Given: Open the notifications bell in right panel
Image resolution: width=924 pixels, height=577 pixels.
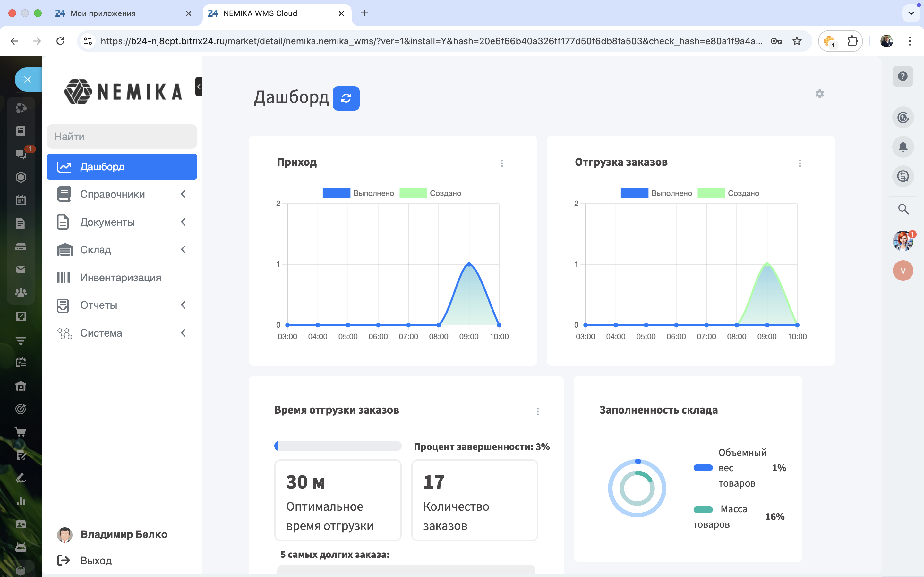Looking at the screenshot, I should 903,147.
